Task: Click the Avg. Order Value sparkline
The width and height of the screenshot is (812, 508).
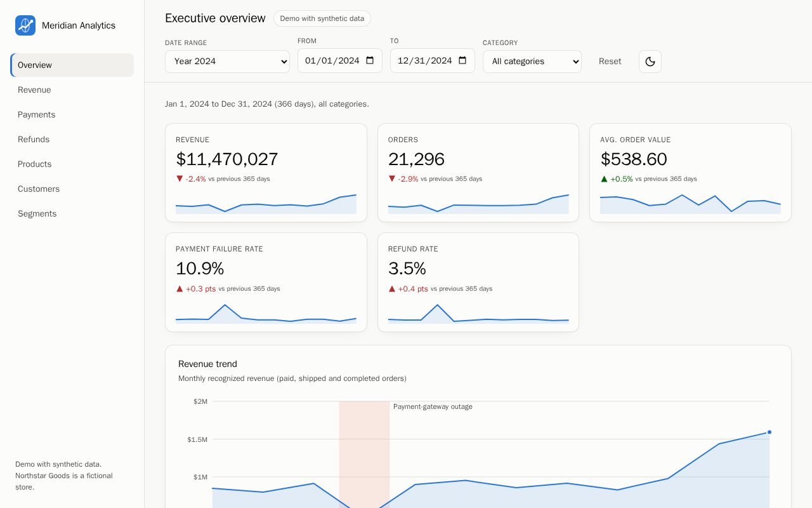Action: [x=690, y=203]
